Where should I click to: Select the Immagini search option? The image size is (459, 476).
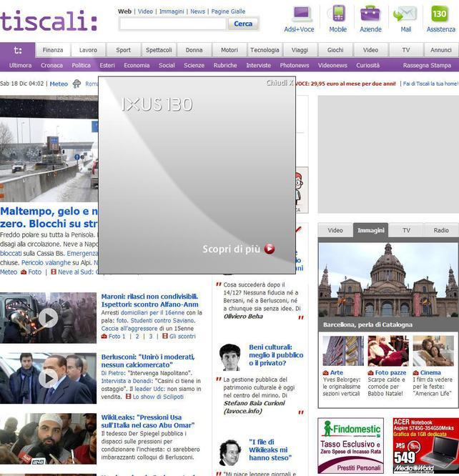(x=172, y=11)
